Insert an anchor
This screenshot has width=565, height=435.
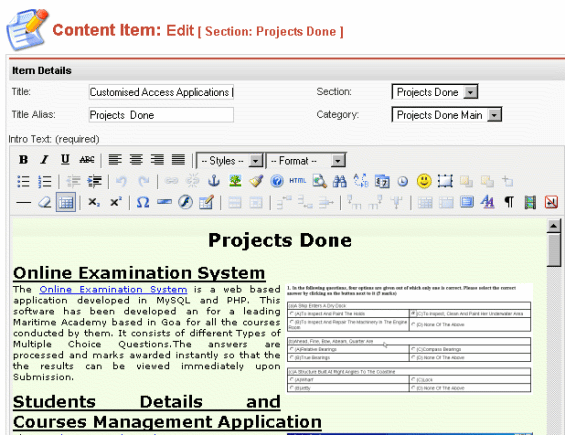click(x=214, y=181)
